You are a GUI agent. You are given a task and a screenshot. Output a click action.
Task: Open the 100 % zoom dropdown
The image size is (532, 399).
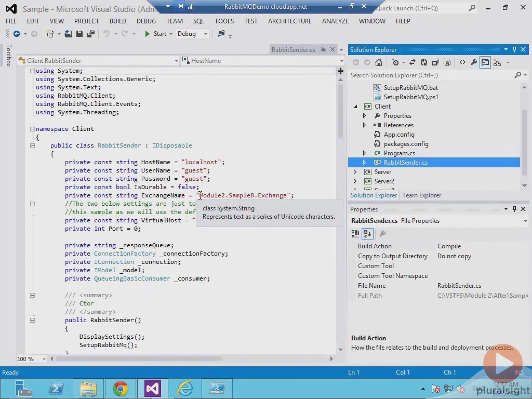[x=44, y=359]
